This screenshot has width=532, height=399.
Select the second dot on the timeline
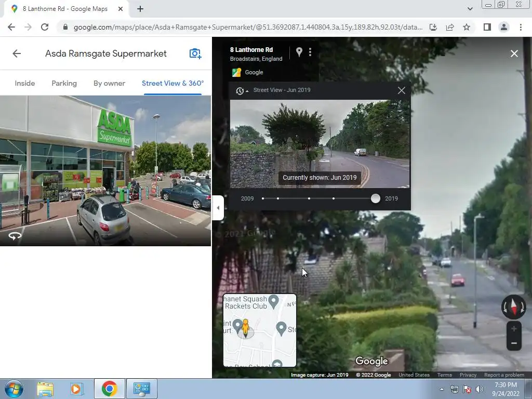(278, 198)
